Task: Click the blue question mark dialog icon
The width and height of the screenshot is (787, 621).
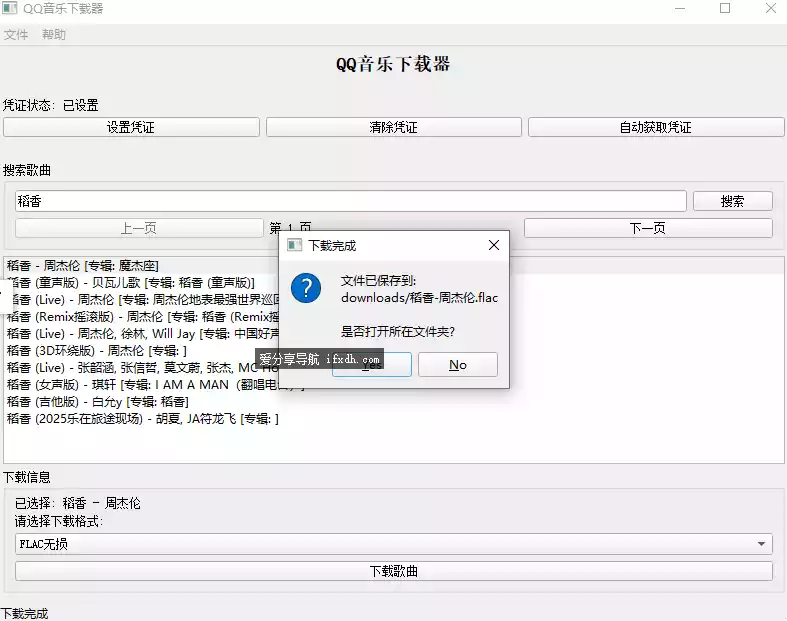Action: coord(306,288)
